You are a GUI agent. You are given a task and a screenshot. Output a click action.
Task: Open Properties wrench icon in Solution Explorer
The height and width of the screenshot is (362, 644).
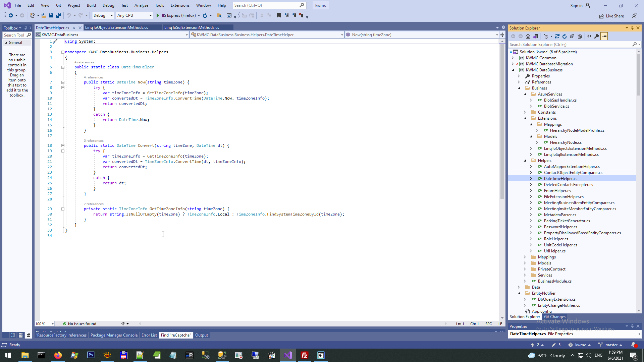[x=597, y=36]
